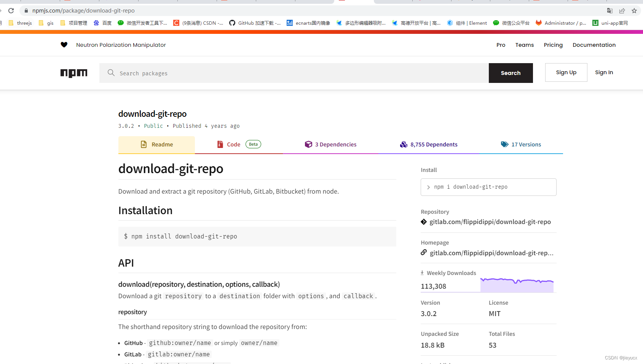Click the Public package label
The image size is (643, 364).
(x=153, y=126)
